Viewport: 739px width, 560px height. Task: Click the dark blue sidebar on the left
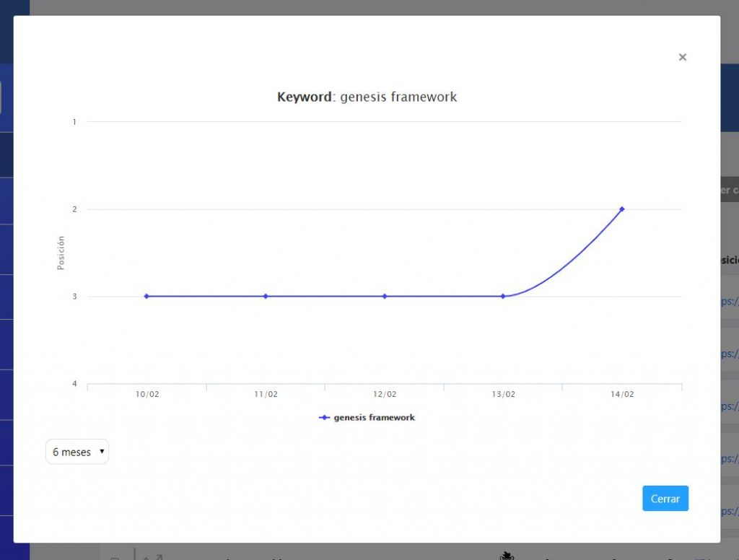[x=6, y=289]
